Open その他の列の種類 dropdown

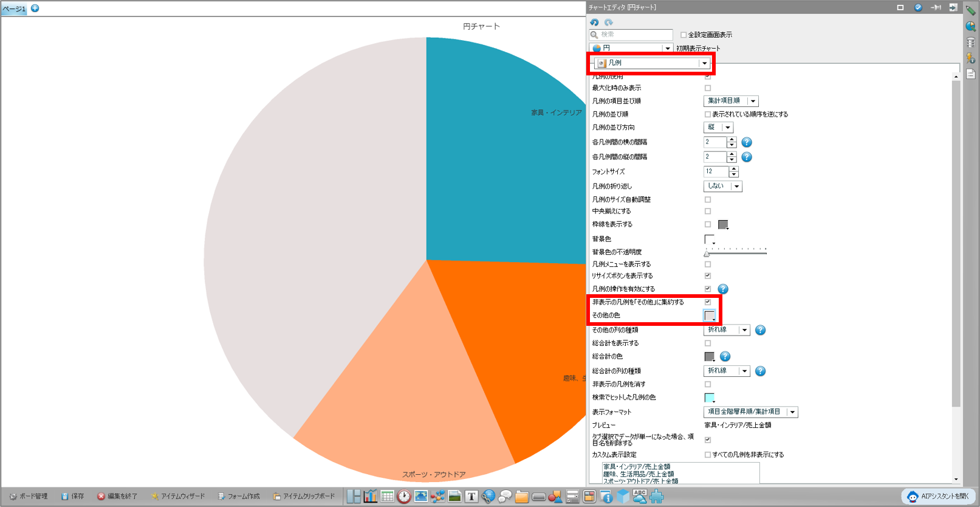tap(727, 330)
